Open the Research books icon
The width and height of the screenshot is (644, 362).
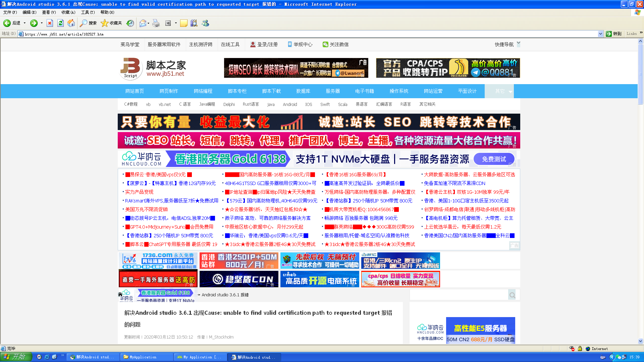click(194, 23)
